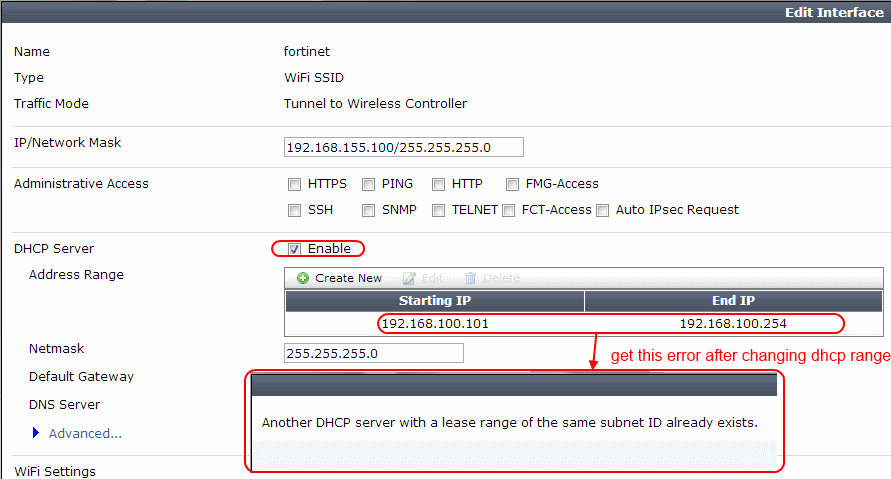This screenshot has height=479, width=891.
Task: Click the Netmask input field
Action: (374, 353)
